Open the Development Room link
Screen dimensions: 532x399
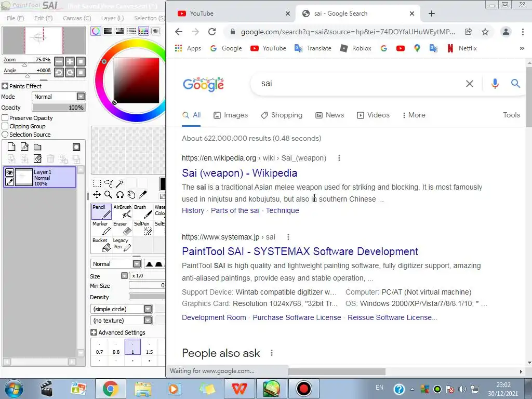214,317
